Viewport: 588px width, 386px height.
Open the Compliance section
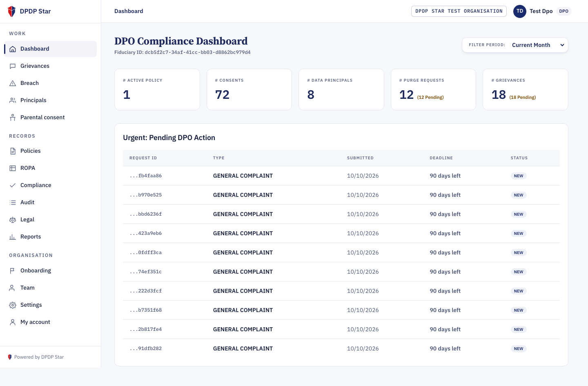(x=51, y=185)
